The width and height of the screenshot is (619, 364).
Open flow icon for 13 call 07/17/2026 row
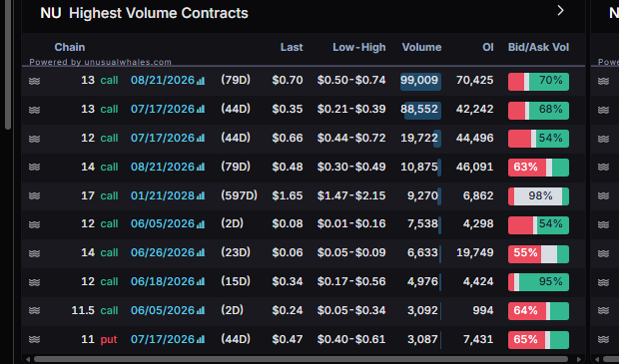coord(34,110)
